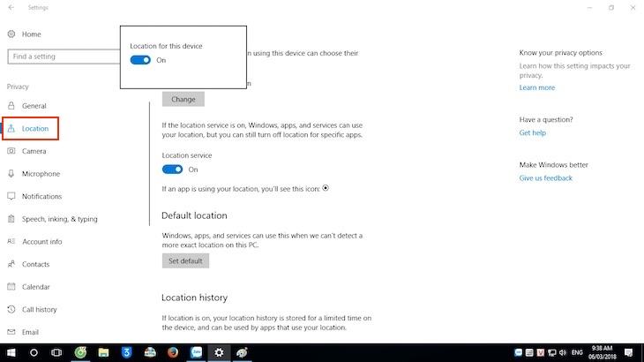
Task: Click the Calendar icon in sidebar
Action: click(11, 286)
